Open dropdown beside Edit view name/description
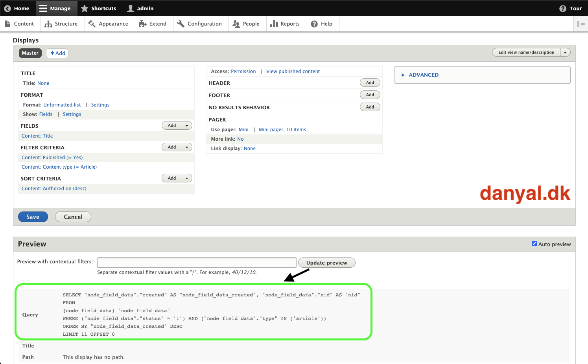Screen dimensions: 588x364 [x=565, y=52]
